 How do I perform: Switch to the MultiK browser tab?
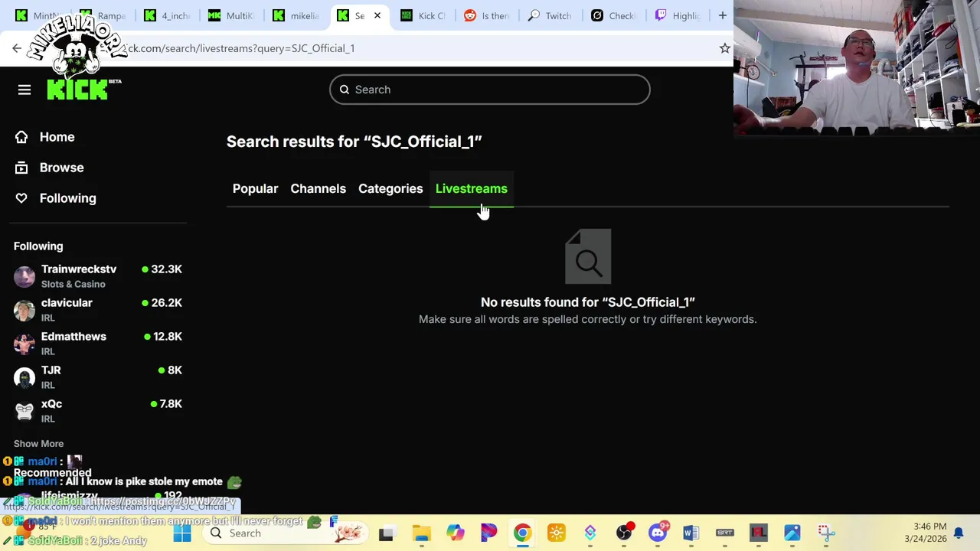230,15
